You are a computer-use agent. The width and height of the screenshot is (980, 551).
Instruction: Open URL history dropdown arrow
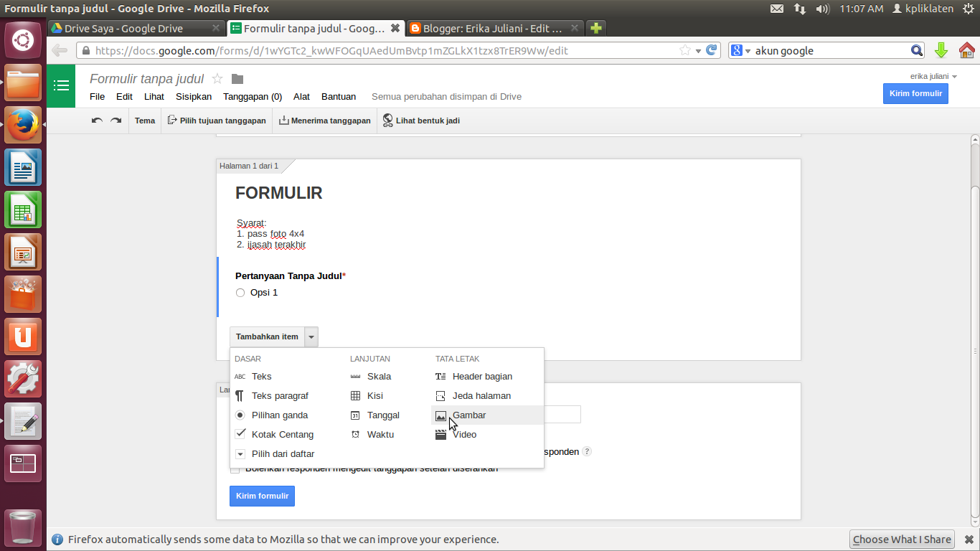click(x=699, y=50)
